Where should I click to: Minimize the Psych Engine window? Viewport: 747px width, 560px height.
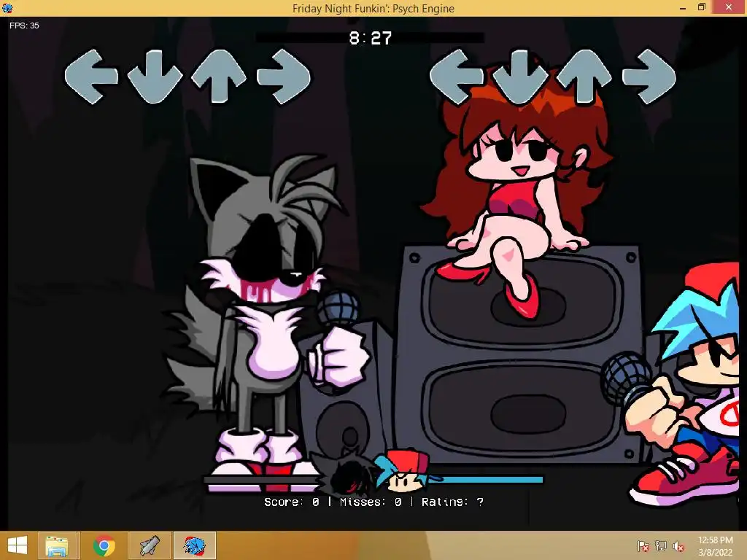point(683,8)
